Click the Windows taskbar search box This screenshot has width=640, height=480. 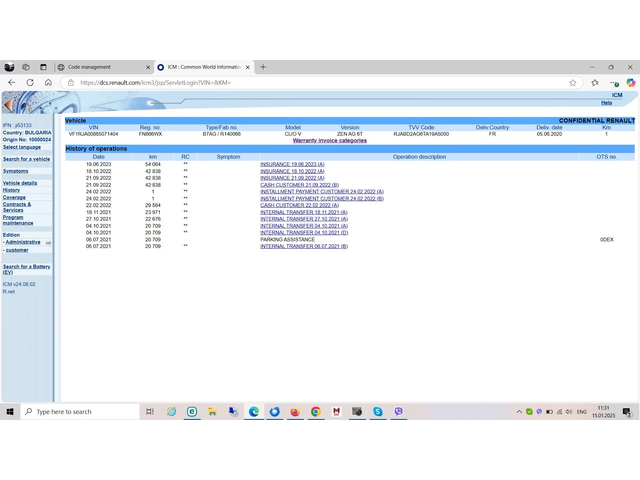(80, 411)
